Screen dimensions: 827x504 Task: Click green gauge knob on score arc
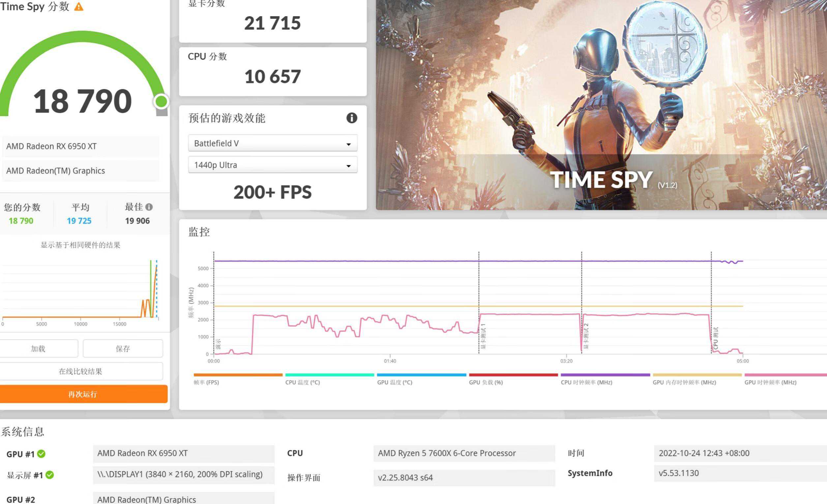point(161,101)
